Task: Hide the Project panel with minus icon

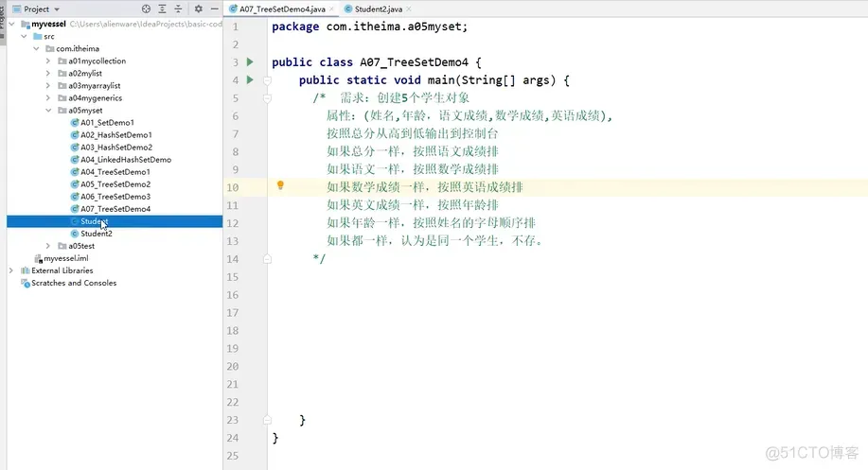Action: 214,9
